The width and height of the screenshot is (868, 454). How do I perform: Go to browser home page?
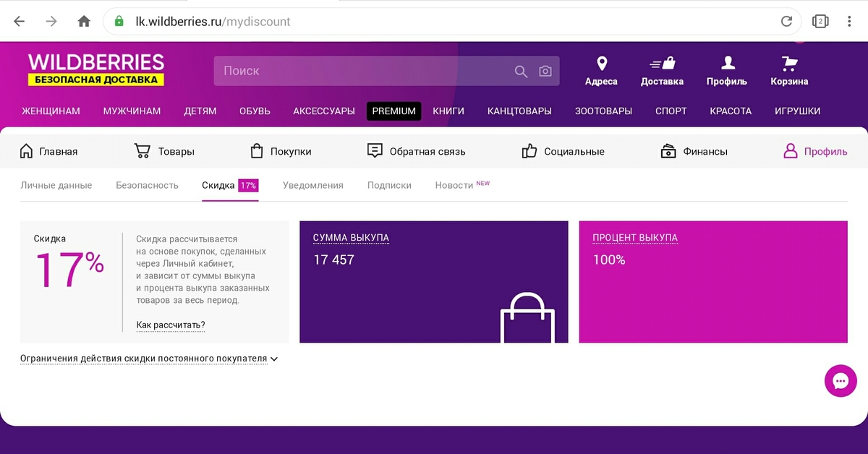coord(84,22)
